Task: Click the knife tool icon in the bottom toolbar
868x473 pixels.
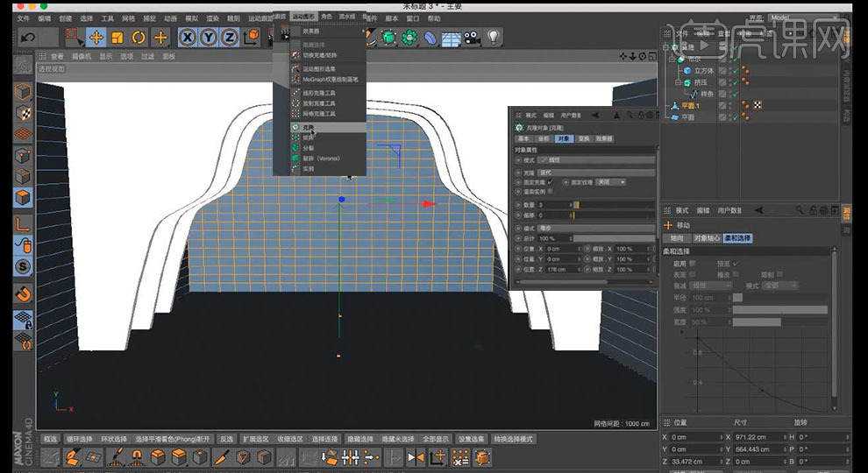Action: 222,457
